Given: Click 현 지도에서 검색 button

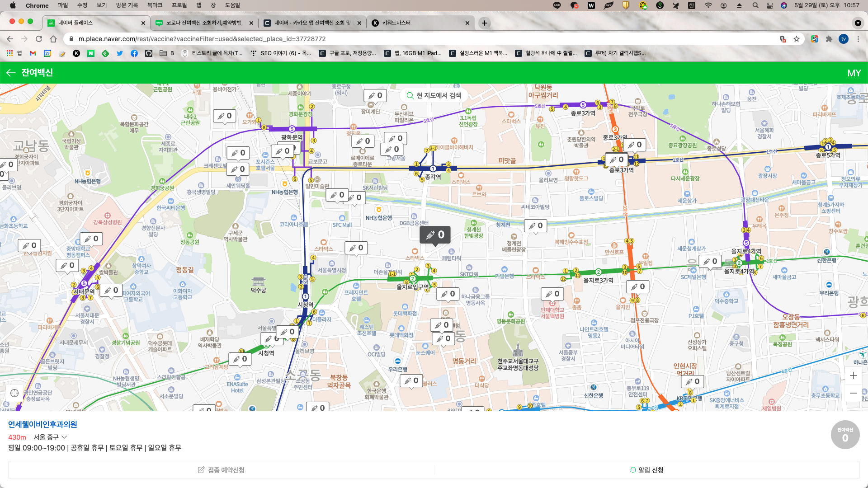Looking at the screenshot, I should 434,95.
